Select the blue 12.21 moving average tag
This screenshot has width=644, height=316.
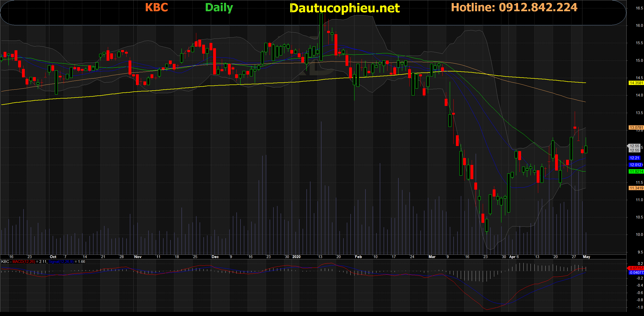click(634, 158)
